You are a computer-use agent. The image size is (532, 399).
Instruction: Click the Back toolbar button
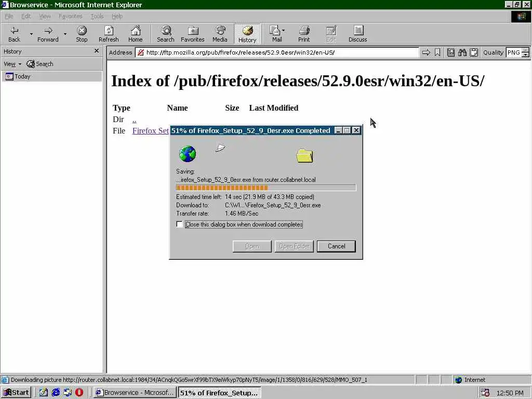(x=14, y=34)
